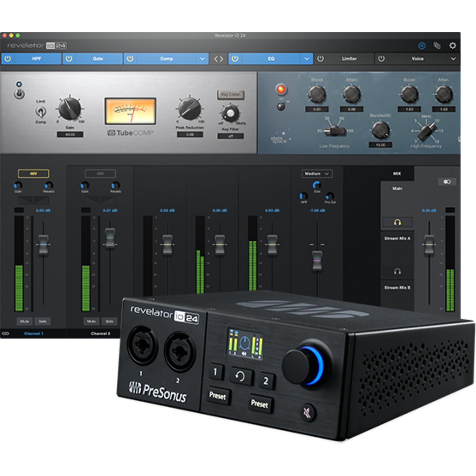
Task: Click Channel 2 Gain knob
Action: click(85, 185)
